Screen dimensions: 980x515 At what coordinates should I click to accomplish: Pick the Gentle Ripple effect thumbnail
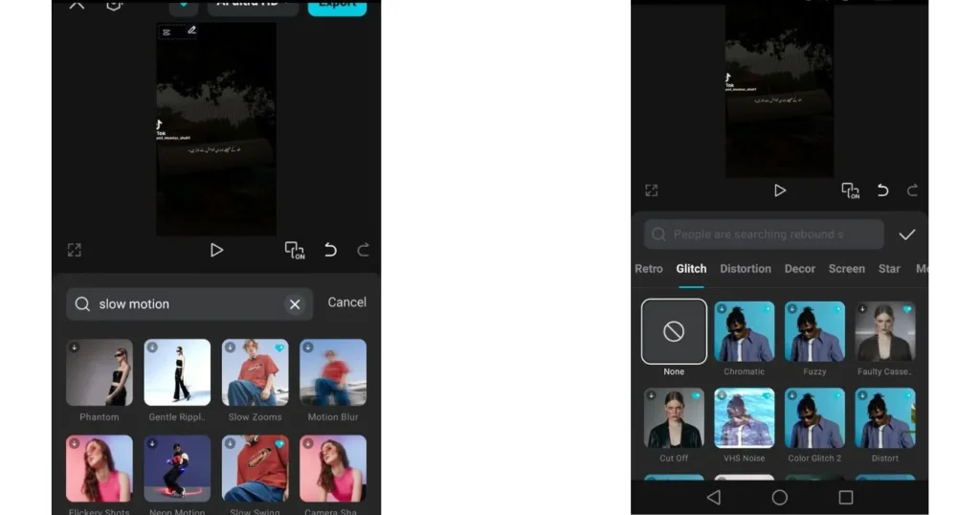(177, 372)
